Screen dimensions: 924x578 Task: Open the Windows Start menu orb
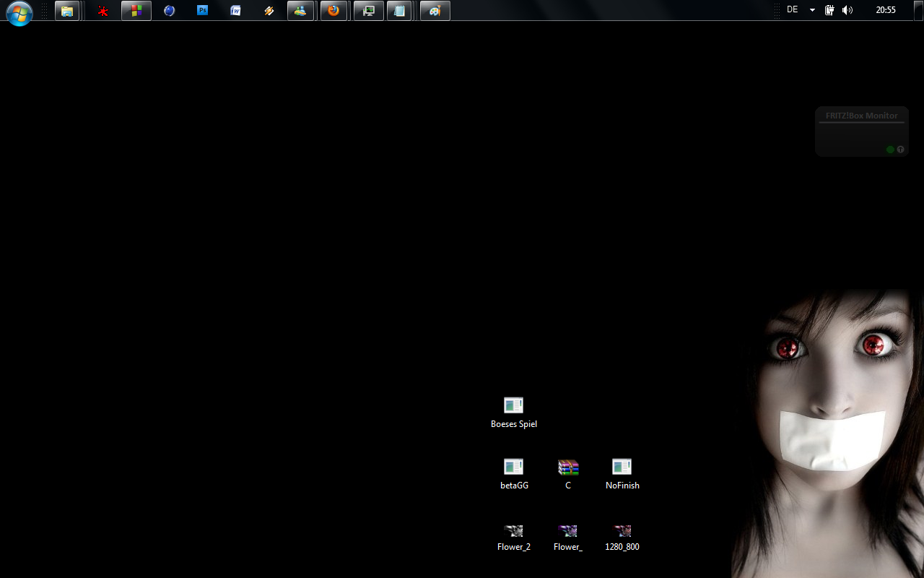click(19, 12)
